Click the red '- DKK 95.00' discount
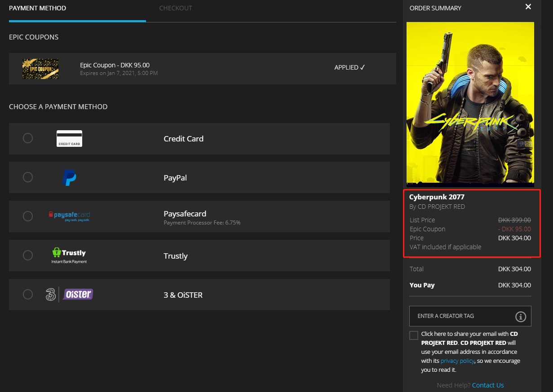The width and height of the screenshot is (553, 392). click(515, 229)
